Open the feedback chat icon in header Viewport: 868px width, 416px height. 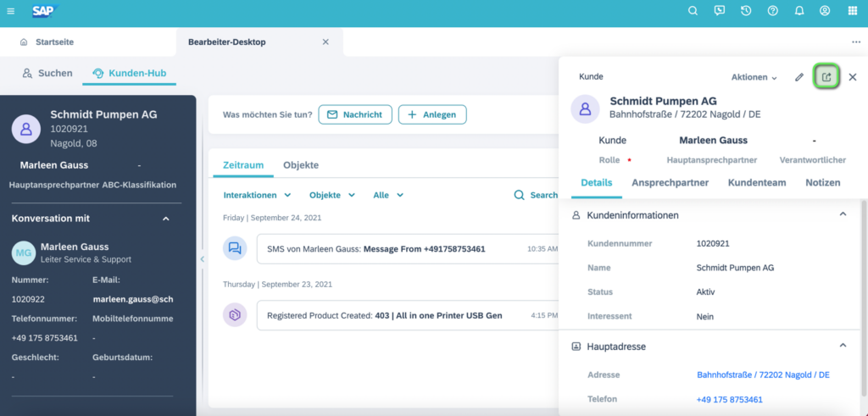[x=719, y=11]
